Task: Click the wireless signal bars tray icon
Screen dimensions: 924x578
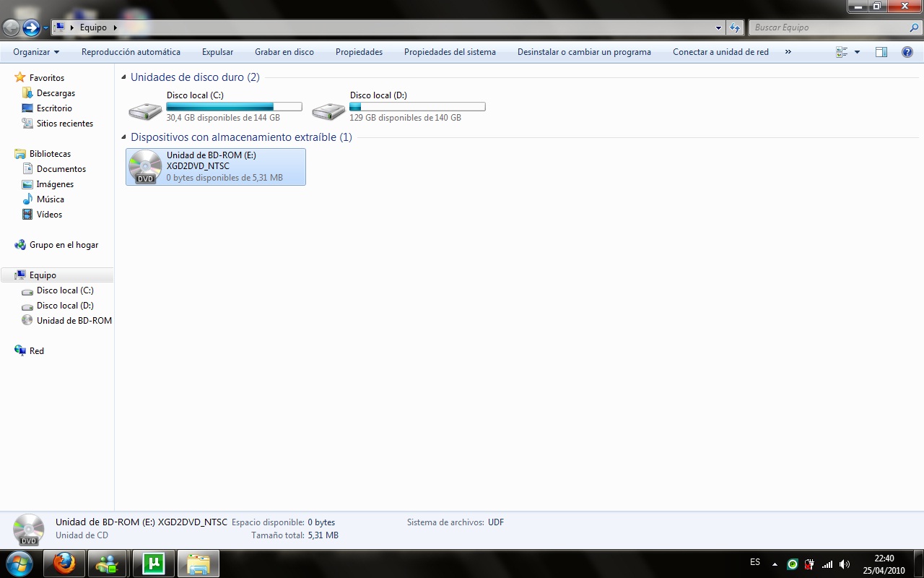Action: [x=827, y=564]
